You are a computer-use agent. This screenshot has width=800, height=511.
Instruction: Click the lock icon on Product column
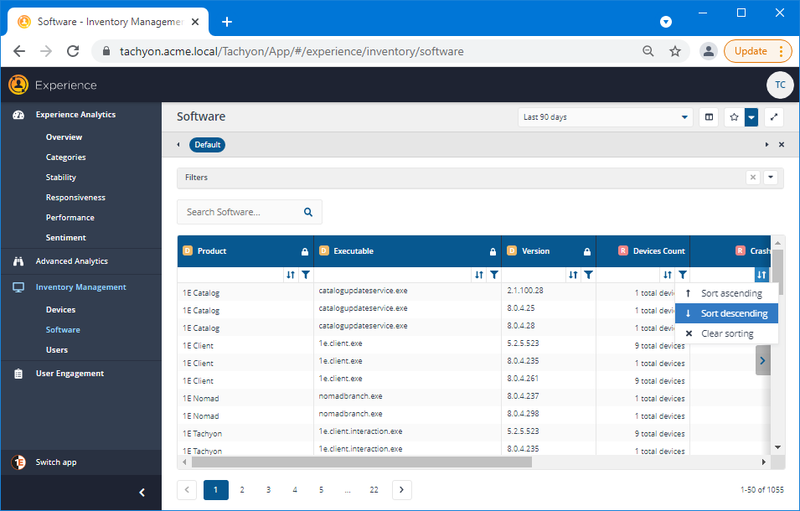pos(305,251)
